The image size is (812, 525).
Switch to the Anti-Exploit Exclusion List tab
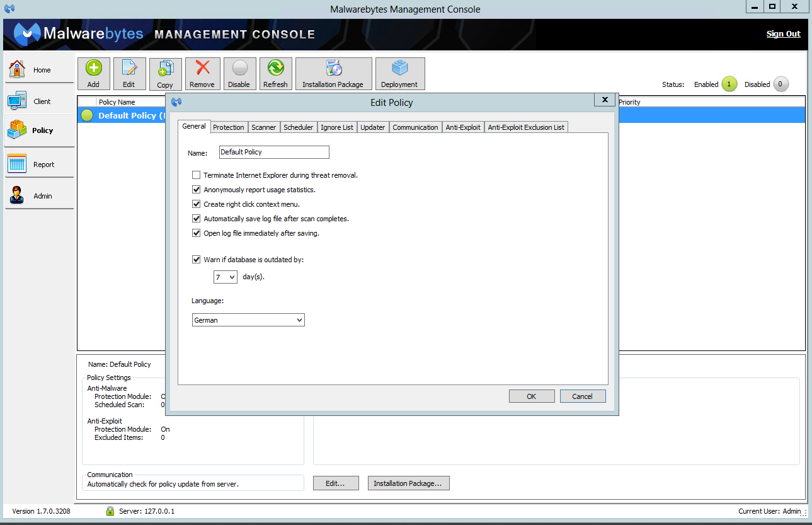click(526, 127)
